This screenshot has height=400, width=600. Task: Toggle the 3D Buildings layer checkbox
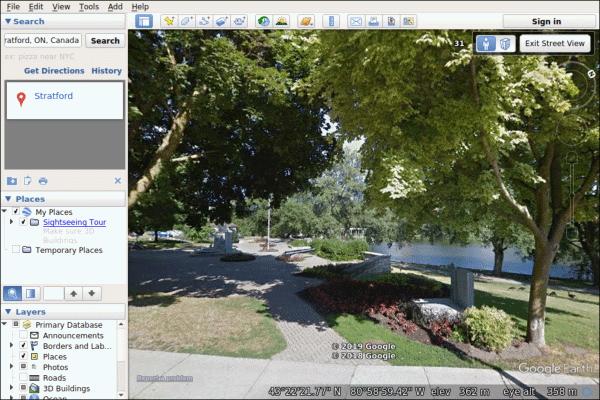23,388
